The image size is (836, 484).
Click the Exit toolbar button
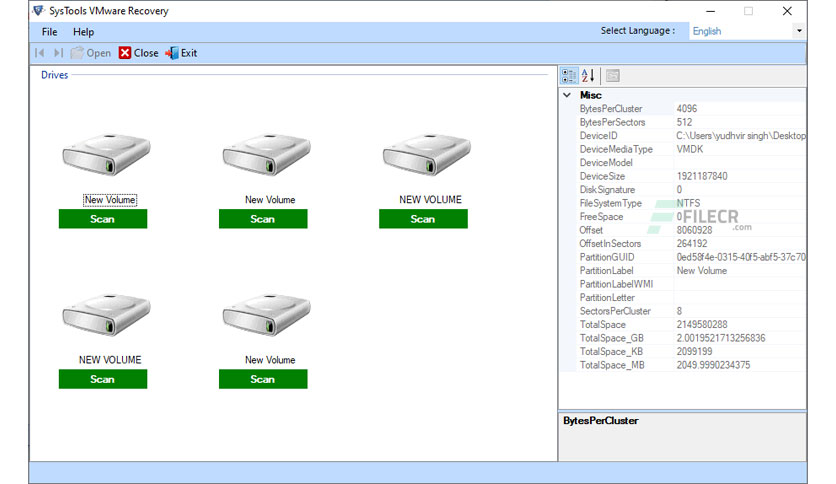click(x=181, y=53)
